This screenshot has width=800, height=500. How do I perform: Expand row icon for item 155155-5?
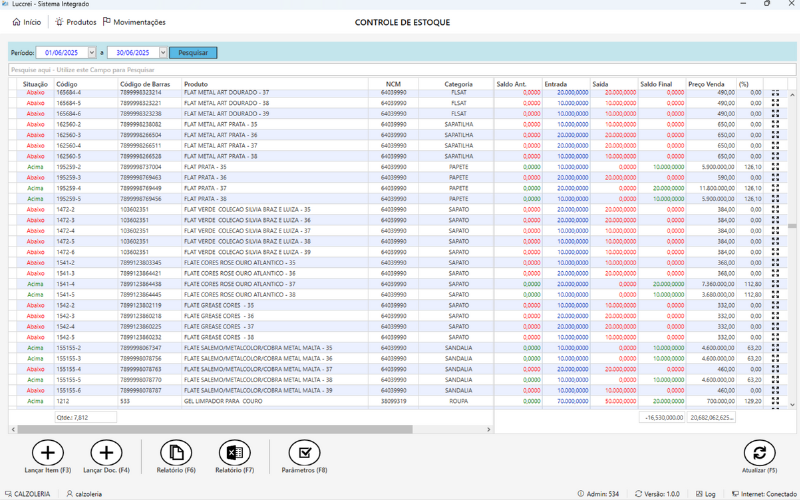[x=776, y=380]
